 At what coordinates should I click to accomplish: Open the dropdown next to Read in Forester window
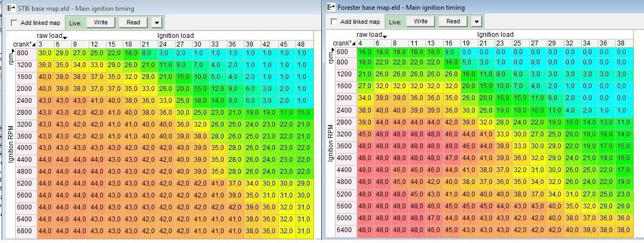click(476, 22)
